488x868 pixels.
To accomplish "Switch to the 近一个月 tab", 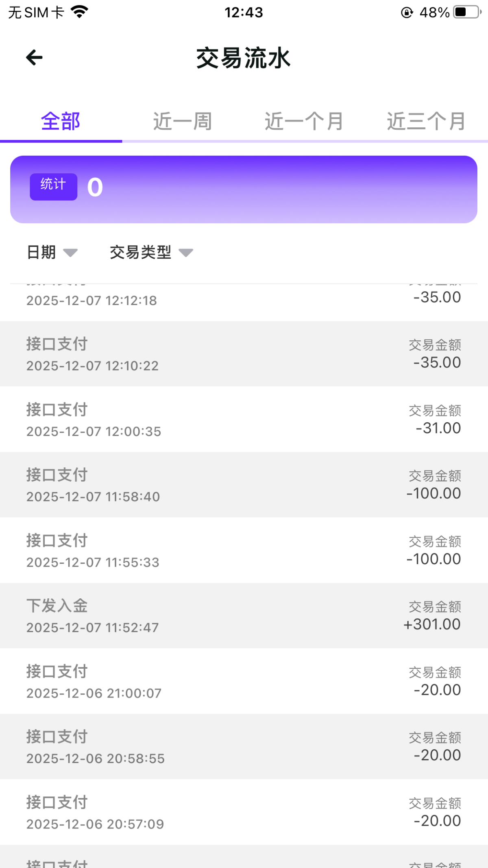I will [x=304, y=121].
